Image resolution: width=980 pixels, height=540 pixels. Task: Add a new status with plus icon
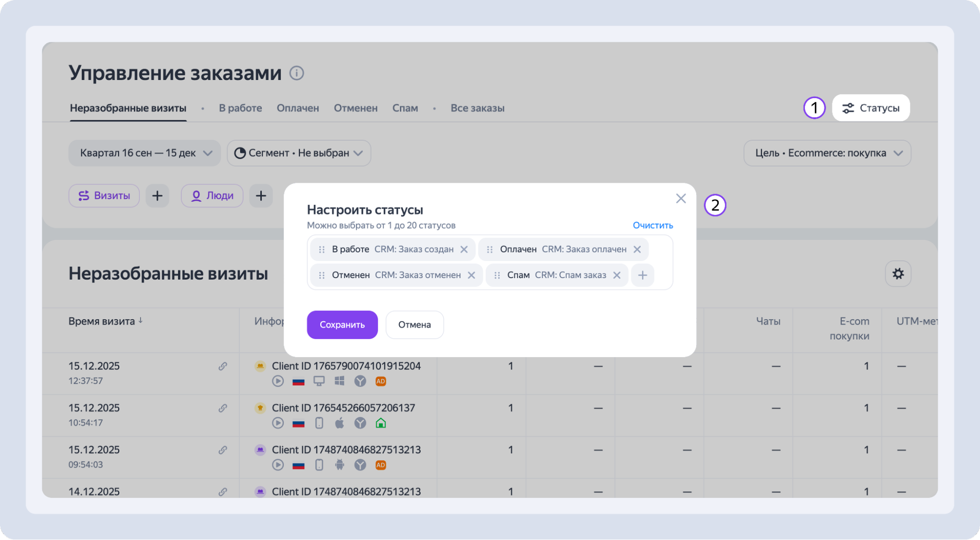[x=642, y=275]
